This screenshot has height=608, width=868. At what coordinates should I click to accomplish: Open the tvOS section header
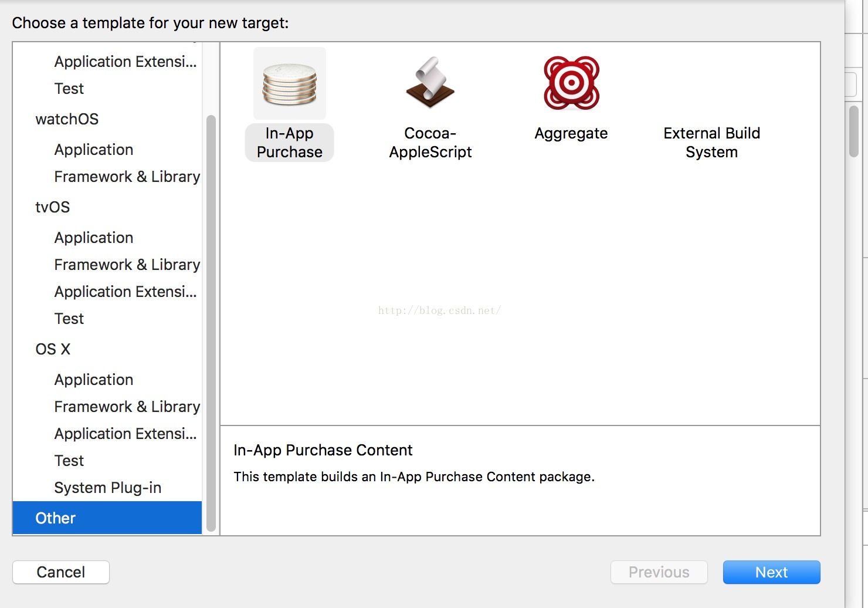click(x=53, y=207)
